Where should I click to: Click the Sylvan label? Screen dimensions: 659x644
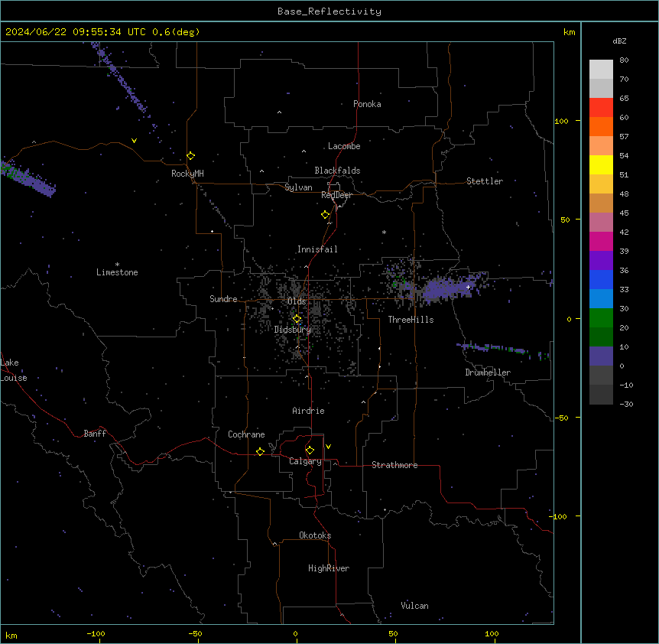coord(298,187)
